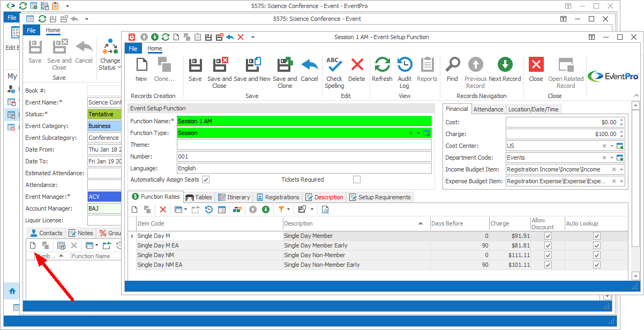Click the Close icon in the ribbon
This screenshot has width=644, height=330.
[x=536, y=65]
